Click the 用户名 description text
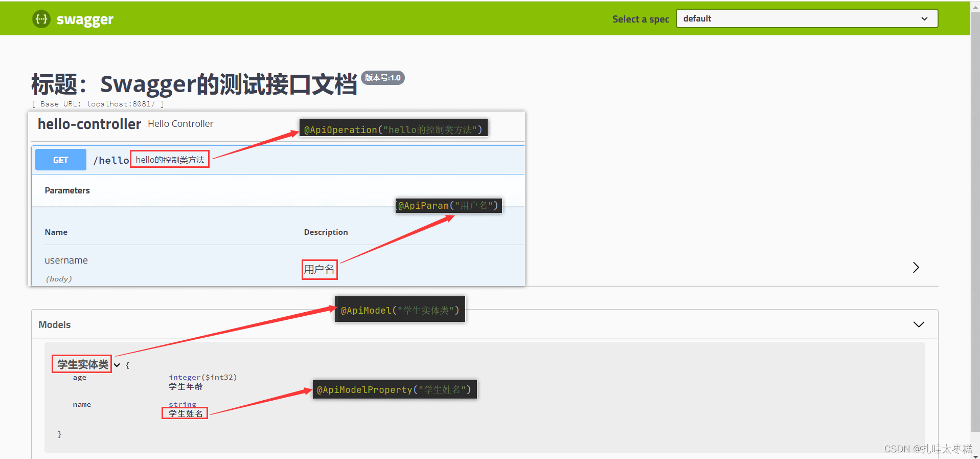Screen dimensions: 980x459 click(x=320, y=269)
